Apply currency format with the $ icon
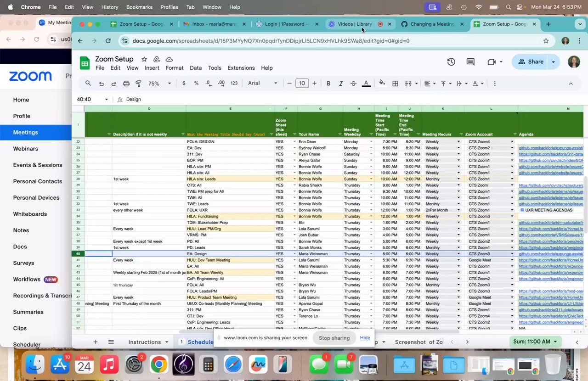 point(184,84)
